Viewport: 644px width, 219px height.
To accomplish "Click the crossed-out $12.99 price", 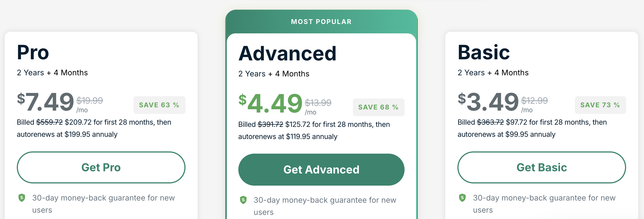I will pyautogui.click(x=534, y=100).
